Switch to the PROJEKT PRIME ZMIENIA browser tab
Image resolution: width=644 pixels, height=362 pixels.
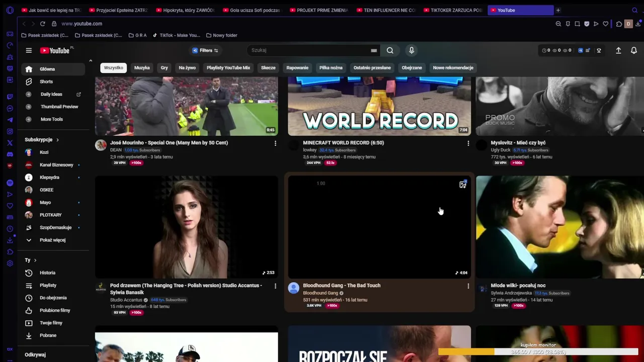point(318,10)
